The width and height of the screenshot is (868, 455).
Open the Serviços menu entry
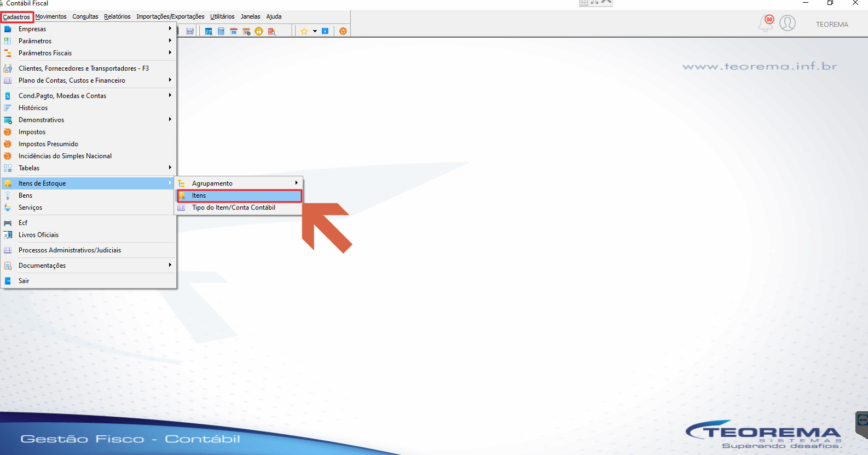[x=88, y=208]
